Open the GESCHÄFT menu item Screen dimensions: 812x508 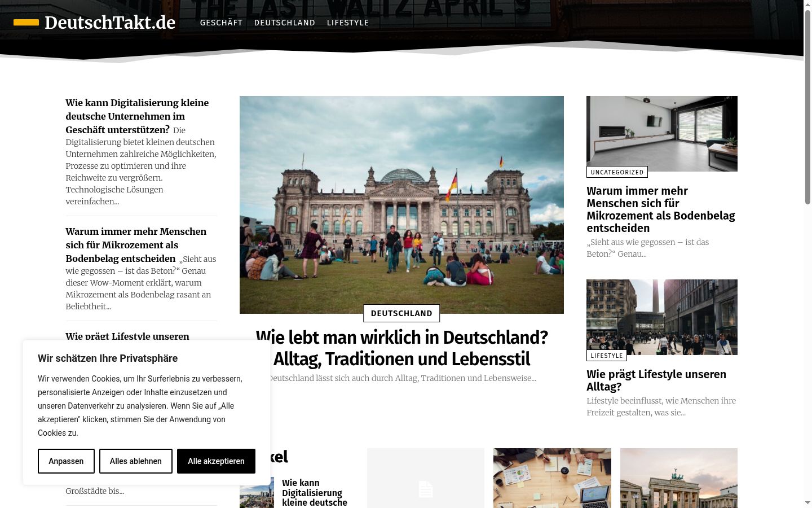pos(221,23)
